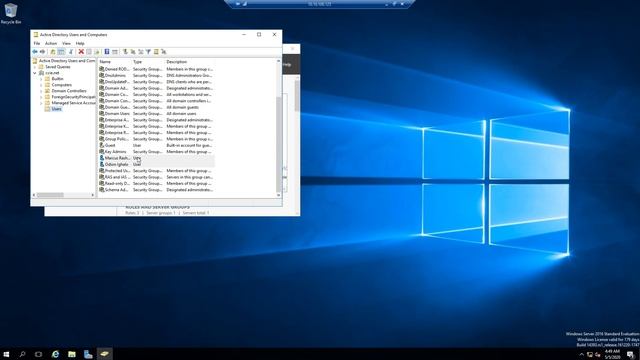Open the blue Help toolbar icon
The height and width of the screenshot is (360, 640).
click(107, 51)
